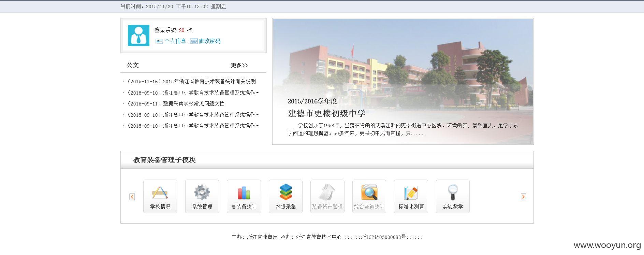Click the school description paragraph
Viewport: 644px width, 255px height.
pyautogui.click(x=403, y=129)
